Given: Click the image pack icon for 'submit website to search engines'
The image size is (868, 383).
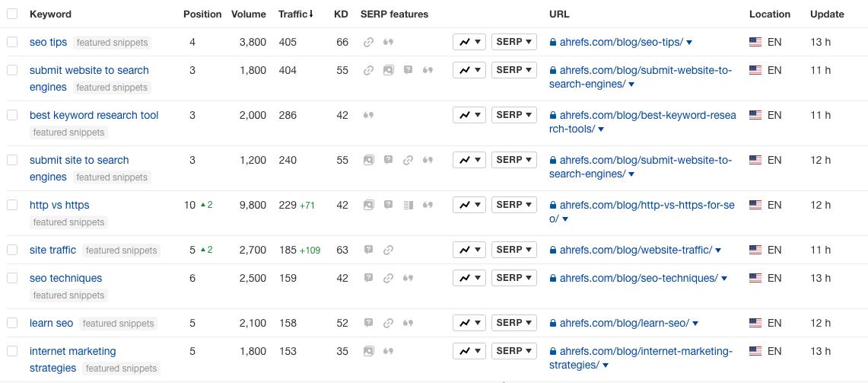Looking at the screenshot, I should click(x=389, y=70).
